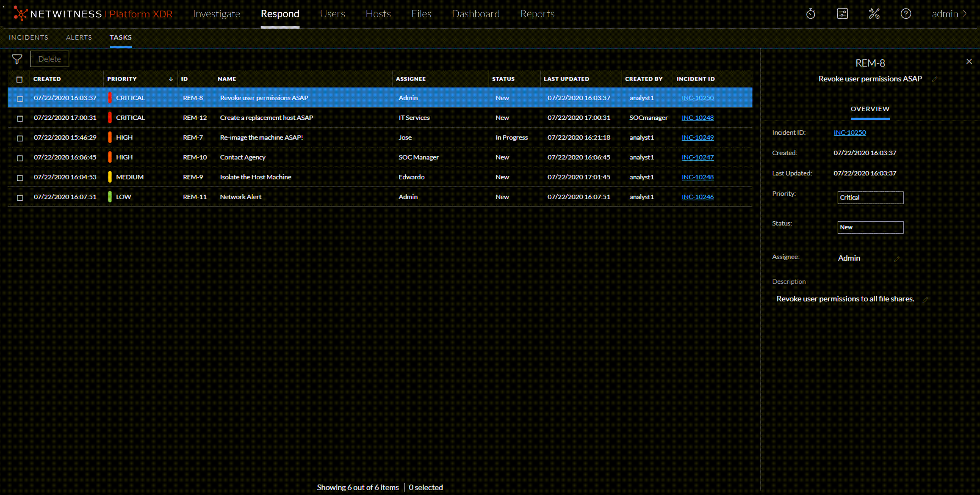Close the REM-8 overview panel
The width and height of the screenshot is (980, 495).
click(969, 61)
